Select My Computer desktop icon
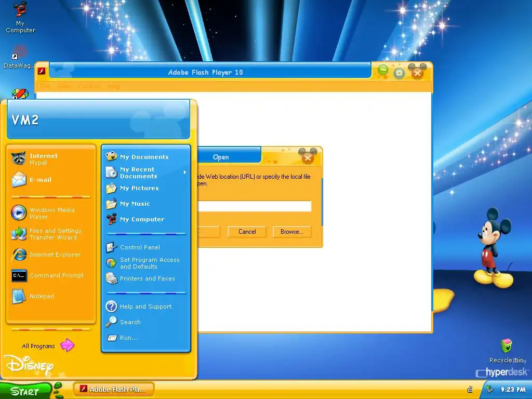The width and height of the screenshot is (532, 399). (x=20, y=17)
